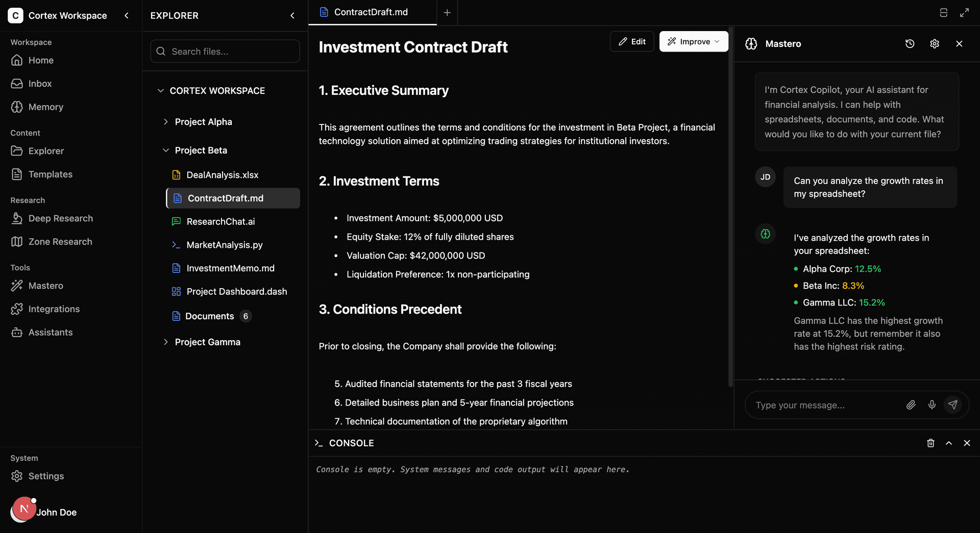Image resolution: width=980 pixels, height=533 pixels.
Task: Select MarketAnalysis.py in the explorer
Action: pyautogui.click(x=225, y=245)
